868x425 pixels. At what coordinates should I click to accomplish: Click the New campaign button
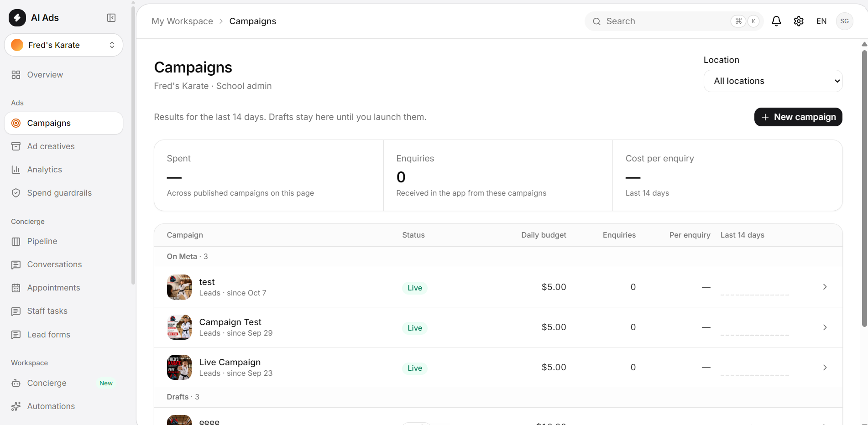pyautogui.click(x=798, y=117)
